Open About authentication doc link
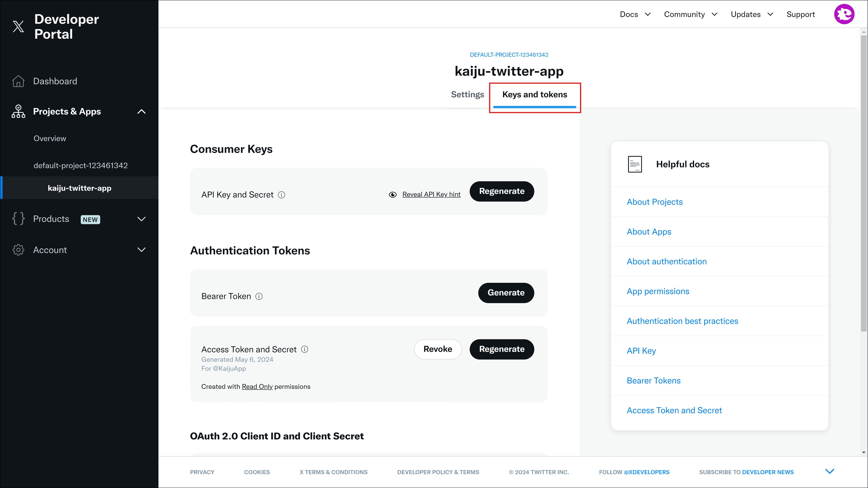868x488 pixels. tap(667, 262)
